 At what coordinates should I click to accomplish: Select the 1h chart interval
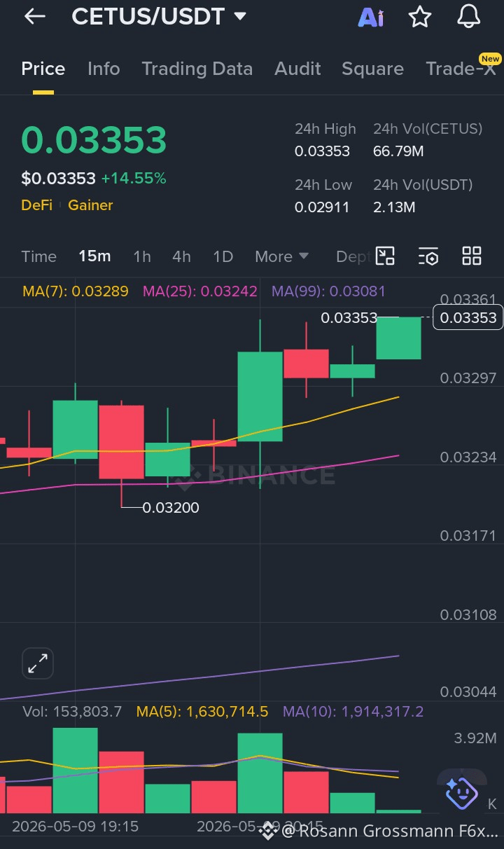142,256
